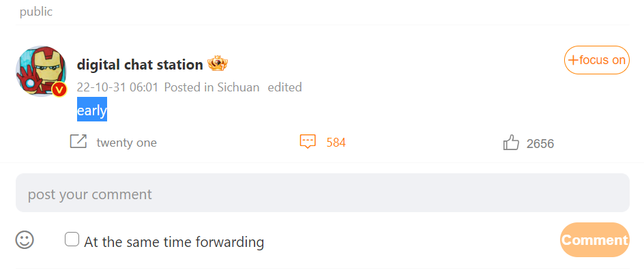Click inside the 'post your comment' field

click(x=323, y=193)
